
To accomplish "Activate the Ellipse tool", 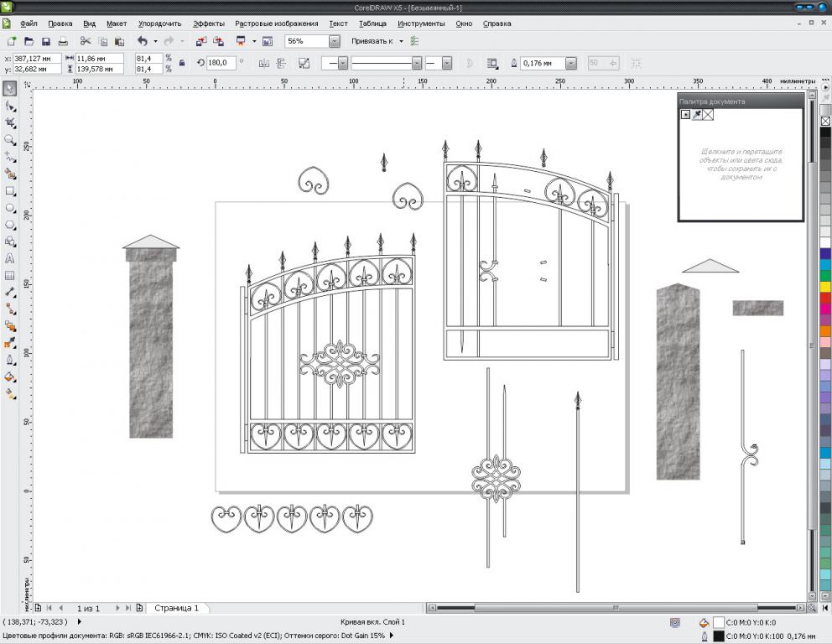I will [10, 208].
